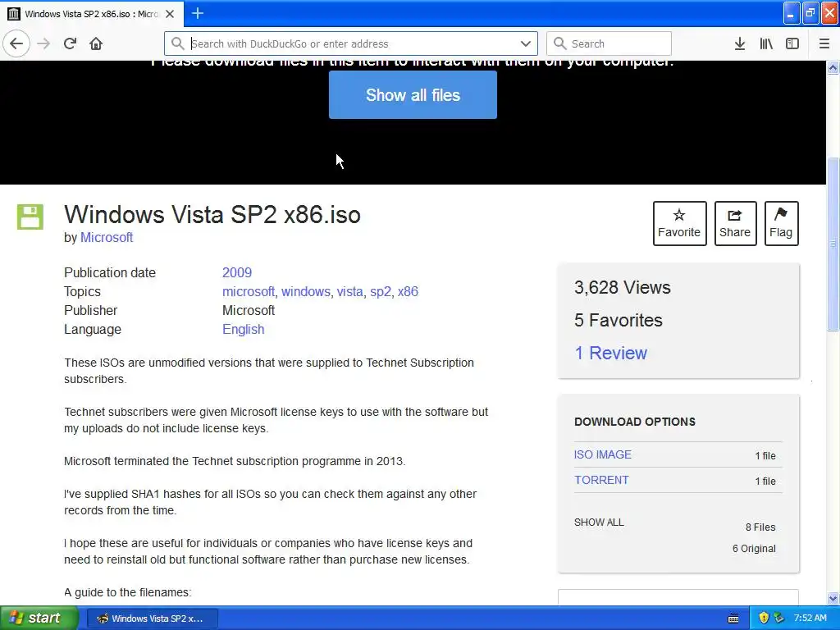Click the forward navigation arrow
840x630 pixels.
point(43,43)
